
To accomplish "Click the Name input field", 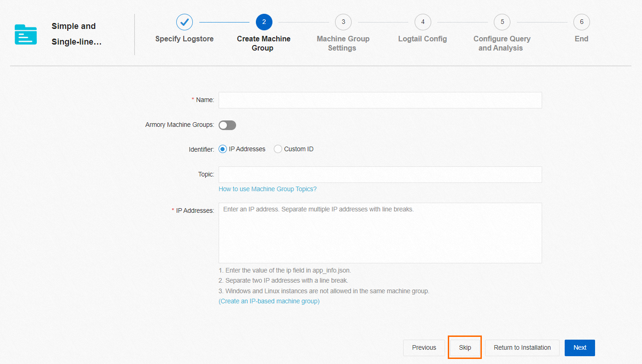I will click(380, 100).
